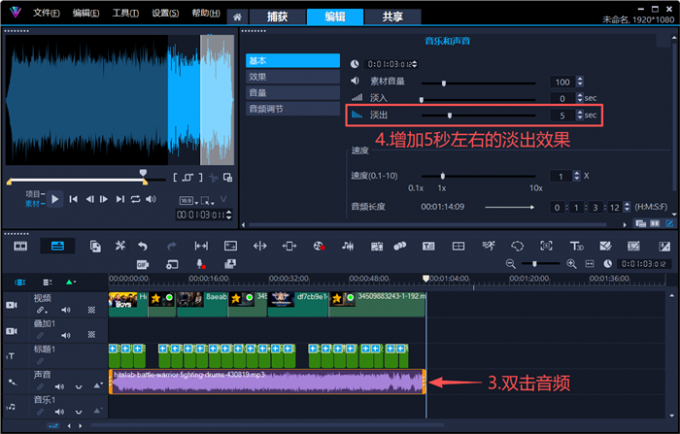Open the 设置 menu

coord(165,13)
